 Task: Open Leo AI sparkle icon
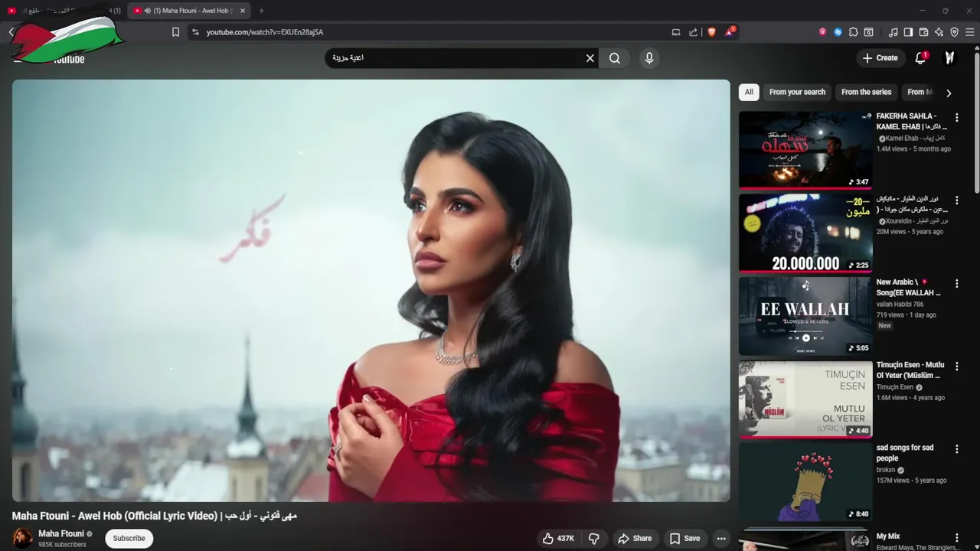point(939,32)
